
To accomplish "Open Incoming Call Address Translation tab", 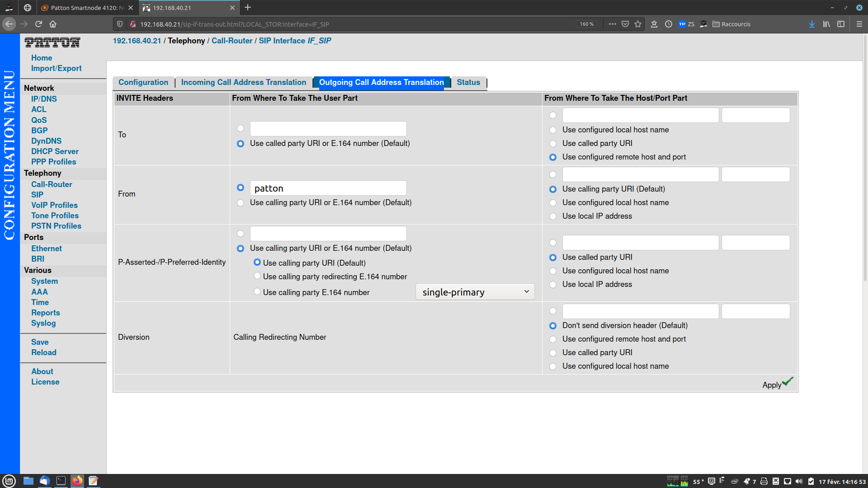I will (x=244, y=82).
